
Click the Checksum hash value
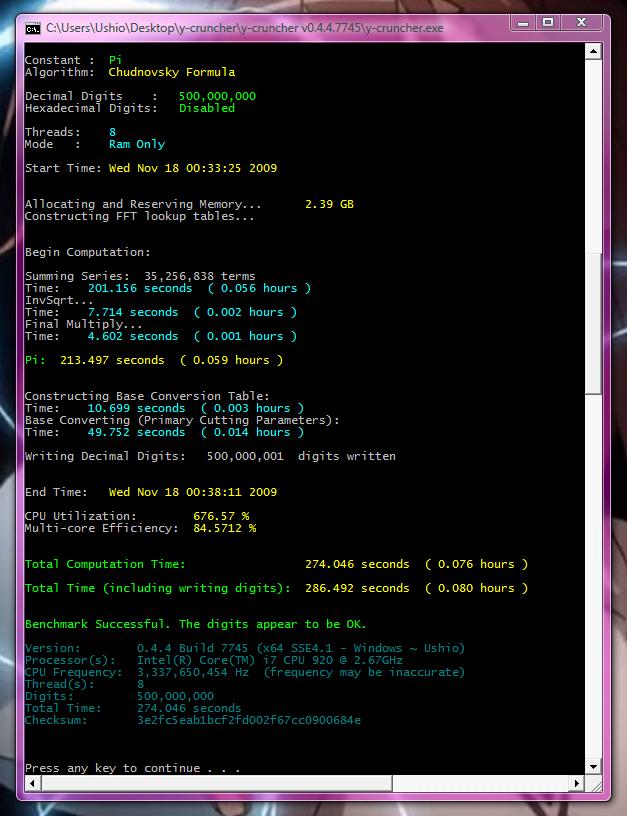coord(248,720)
